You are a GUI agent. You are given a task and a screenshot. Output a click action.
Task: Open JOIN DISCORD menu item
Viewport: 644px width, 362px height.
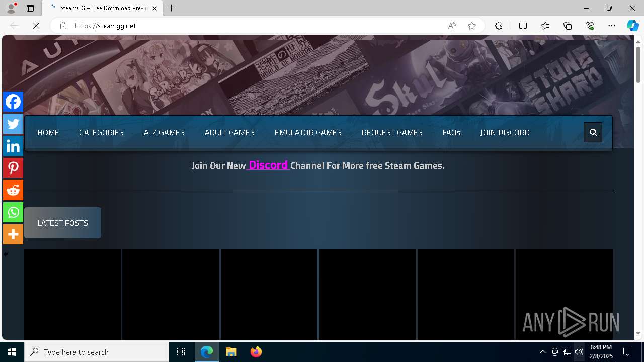[505, 133]
